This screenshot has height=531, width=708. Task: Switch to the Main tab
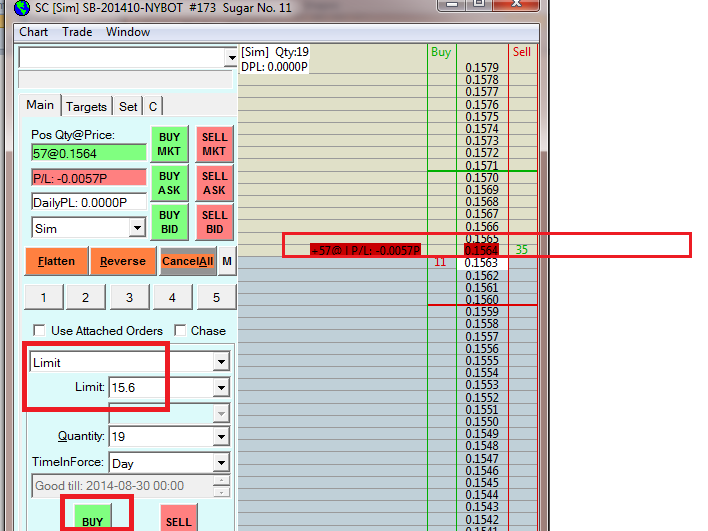coord(40,105)
